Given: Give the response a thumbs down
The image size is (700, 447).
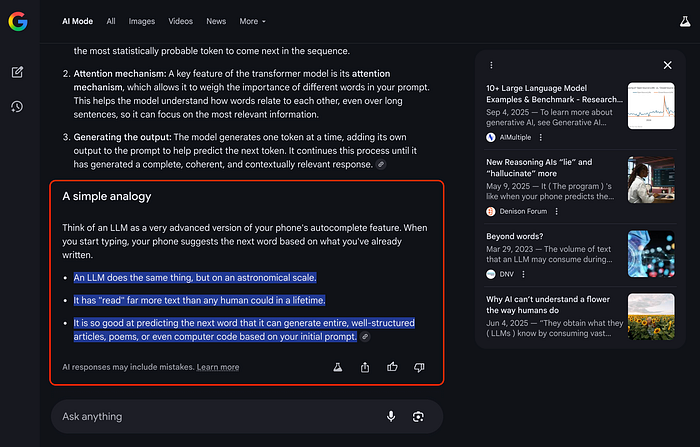Looking at the screenshot, I should tap(419, 367).
